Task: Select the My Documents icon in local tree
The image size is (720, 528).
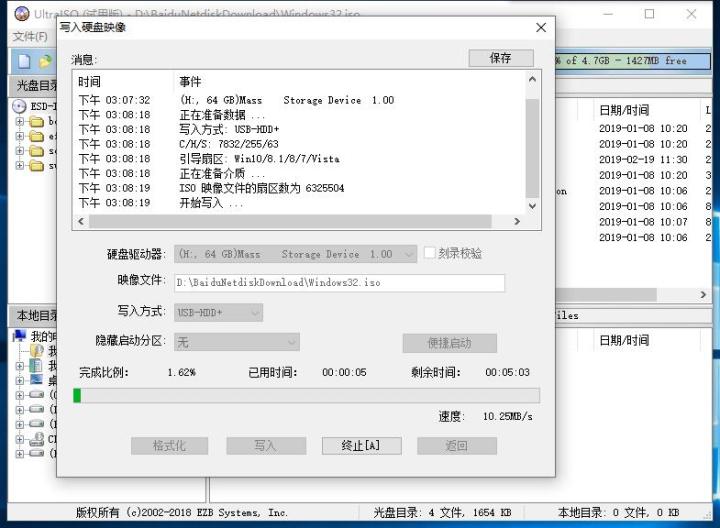Action: 36,351
